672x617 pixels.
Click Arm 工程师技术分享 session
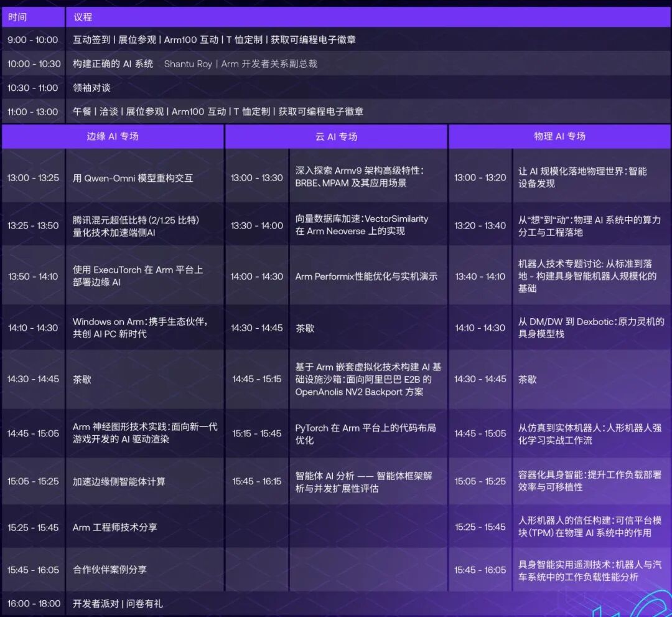pos(115,527)
